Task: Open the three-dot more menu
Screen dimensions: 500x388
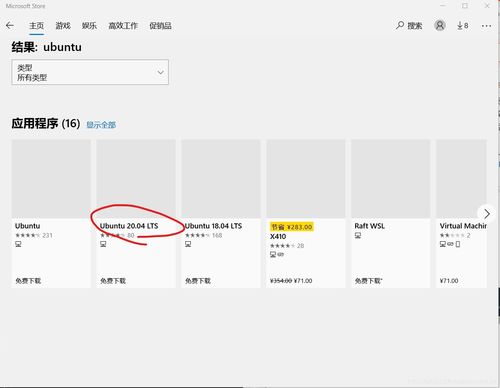Action: 486,26
